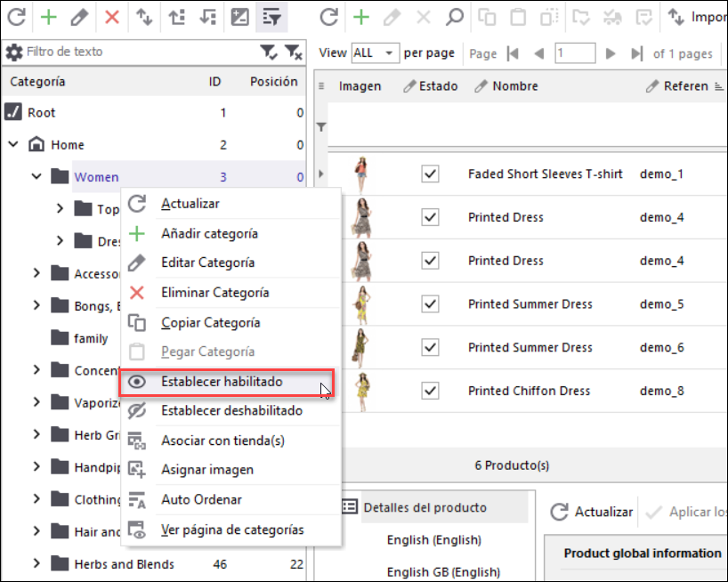
Task: Clear the category text filter funnel-X icon
Action: click(294, 52)
